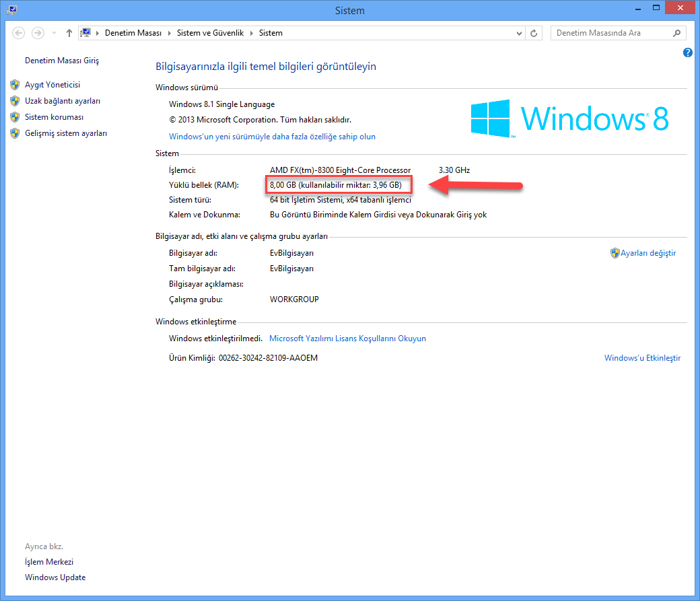Open Denetim Masası Giriş link

coord(62,61)
